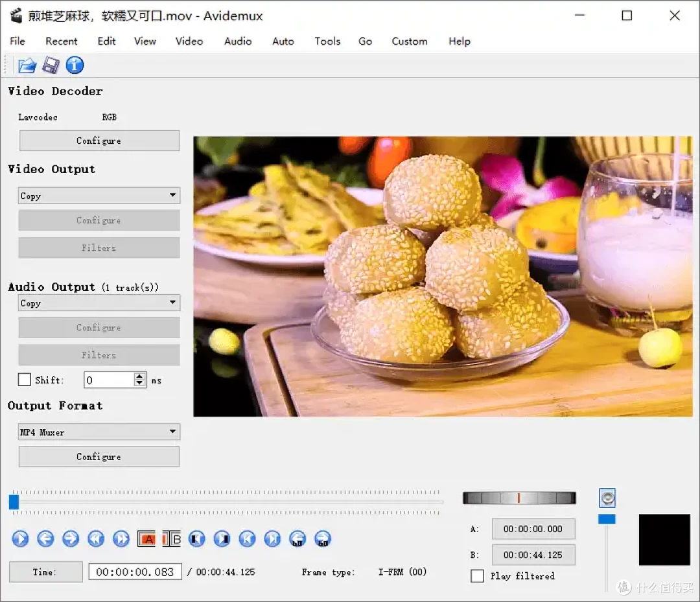Image resolution: width=700 pixels, height=602 pixels.
Task: Expand the Audio Output Copy dropdown
Action: (99, 303)
